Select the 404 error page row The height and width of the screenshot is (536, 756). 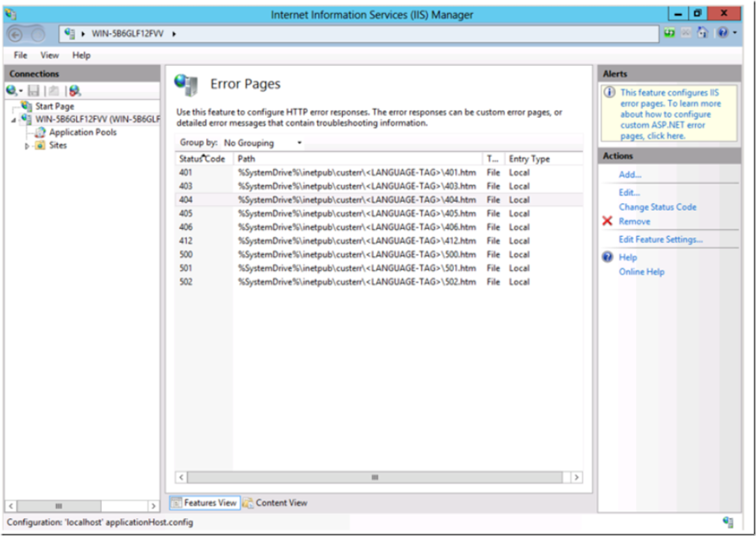(x=379, y=200)
